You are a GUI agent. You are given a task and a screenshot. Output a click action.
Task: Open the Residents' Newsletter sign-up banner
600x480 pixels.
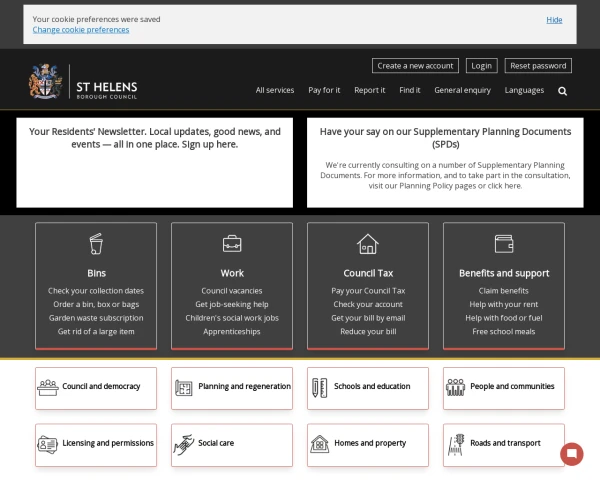pyautogui.click(x=155, y=138)
